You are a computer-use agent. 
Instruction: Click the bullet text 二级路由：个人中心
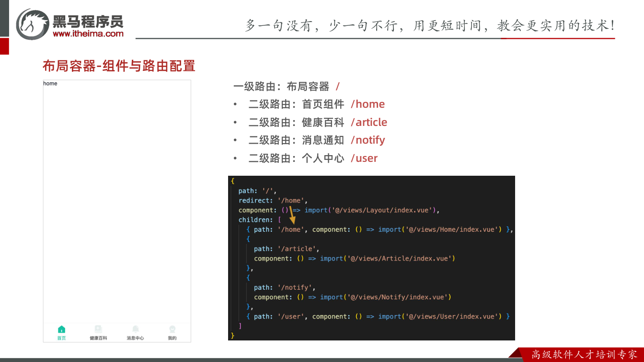tap(297, 158)
